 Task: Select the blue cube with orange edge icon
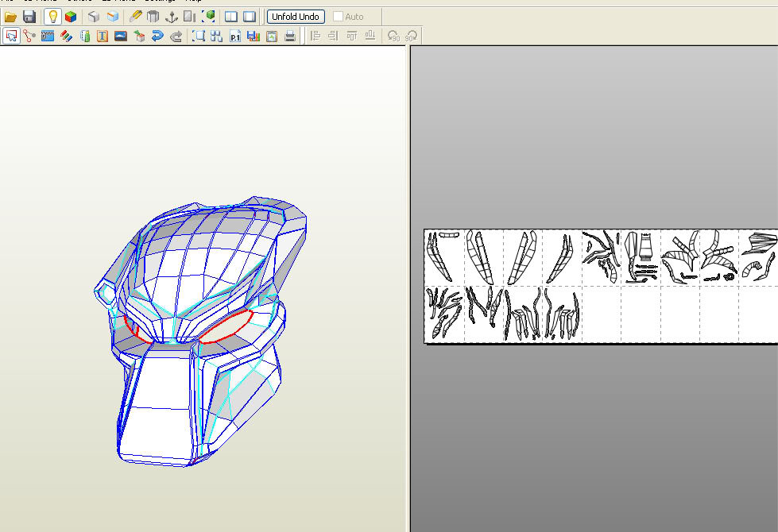click(x=113, y=17)
